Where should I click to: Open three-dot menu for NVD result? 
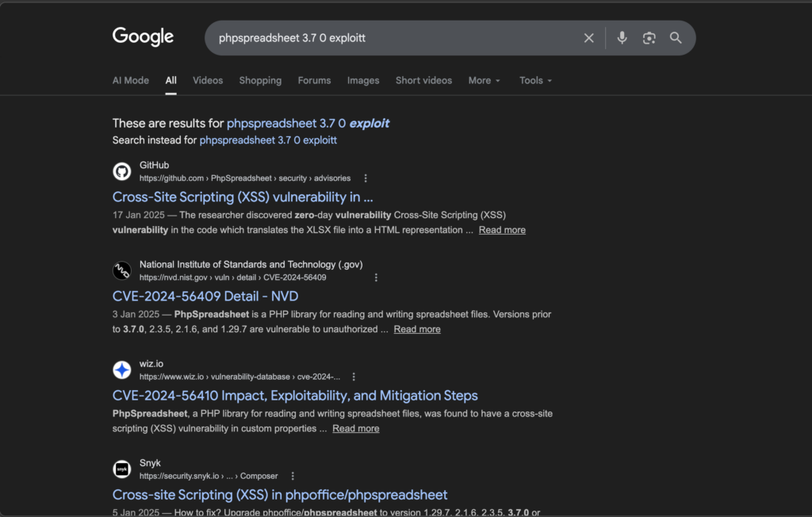[x=376, y=278]
